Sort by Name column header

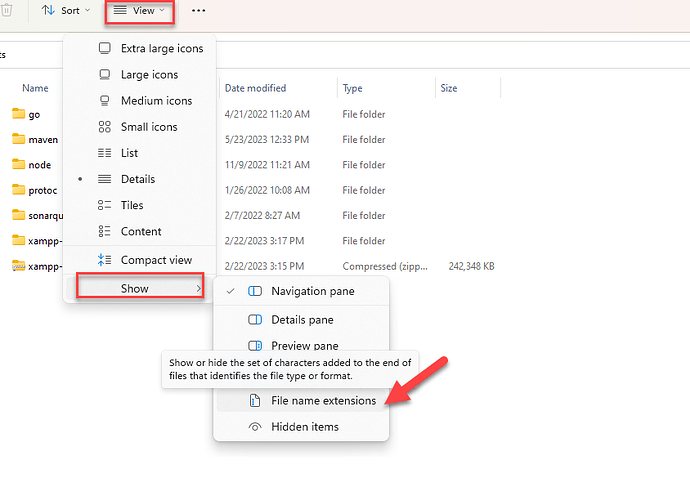point(35,88)
